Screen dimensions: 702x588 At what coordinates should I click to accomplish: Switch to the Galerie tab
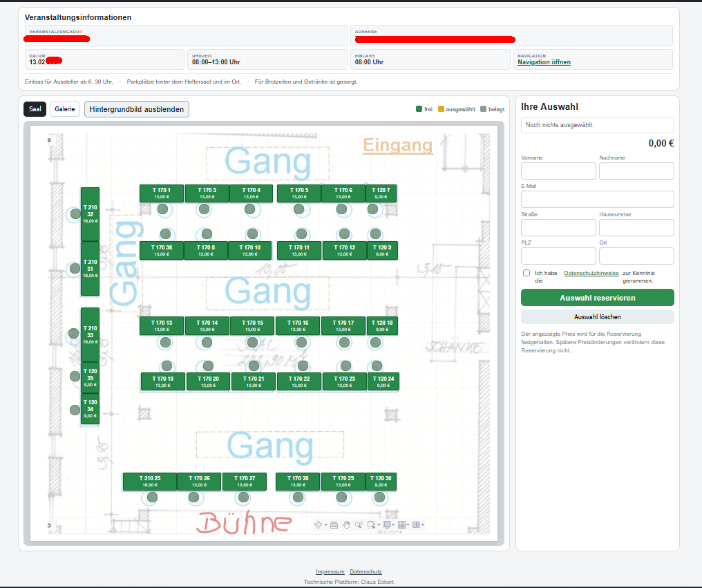[x=65, y=108]
